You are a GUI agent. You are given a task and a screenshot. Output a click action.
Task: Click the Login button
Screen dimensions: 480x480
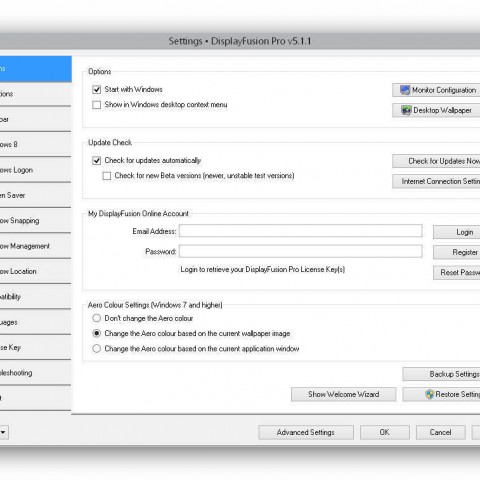457,232
